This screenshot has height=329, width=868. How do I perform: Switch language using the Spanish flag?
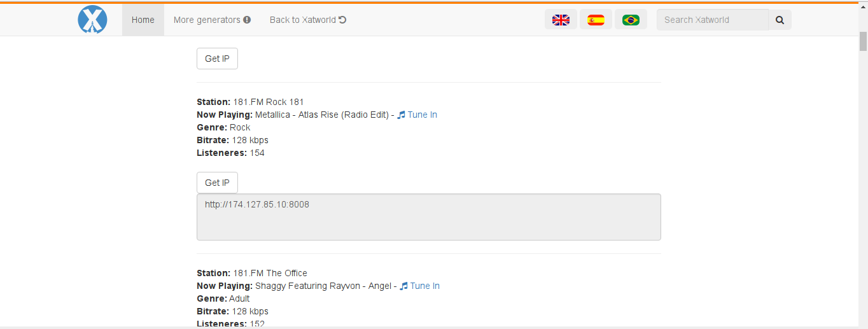point(596,20)
